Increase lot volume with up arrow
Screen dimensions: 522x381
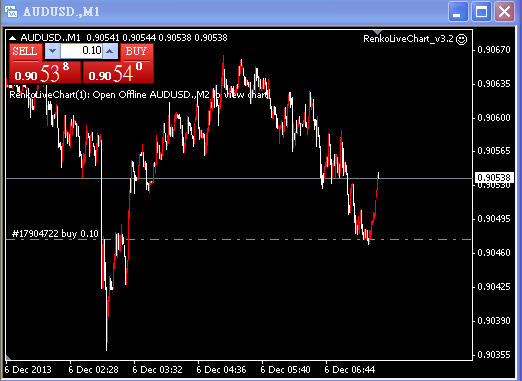[x=110, y=51]
